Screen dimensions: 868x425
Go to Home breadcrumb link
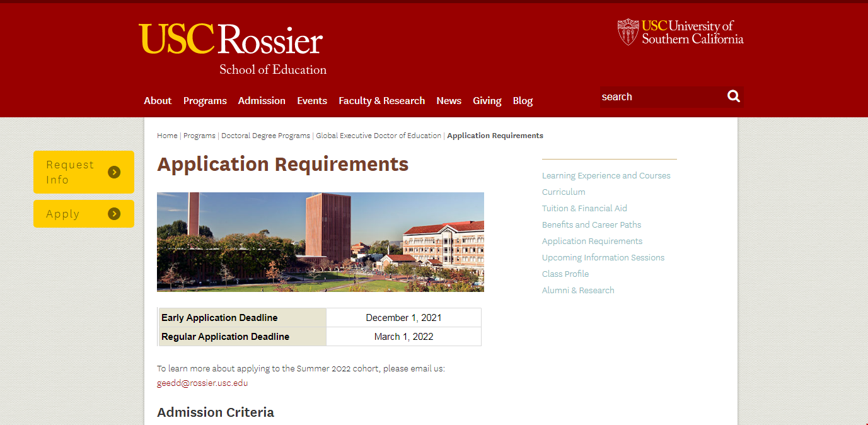tap(167, 136)
